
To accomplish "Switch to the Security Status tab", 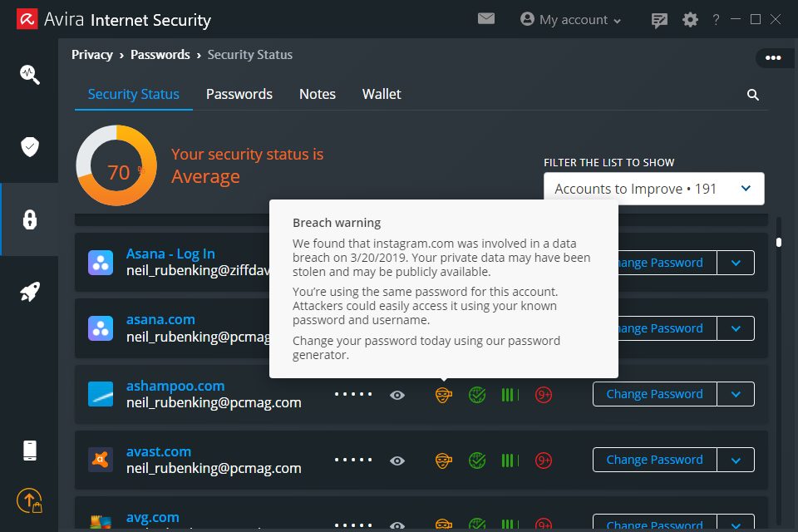I will click(x=133, y=94).
